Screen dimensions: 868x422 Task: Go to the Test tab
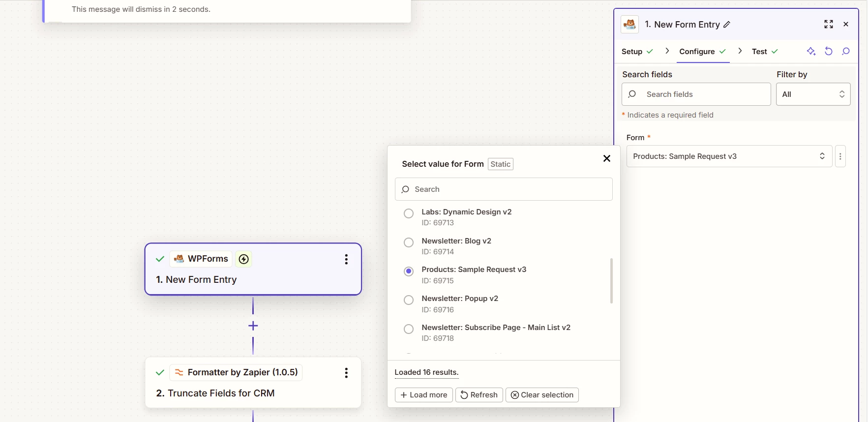click(x=765, y=52)
